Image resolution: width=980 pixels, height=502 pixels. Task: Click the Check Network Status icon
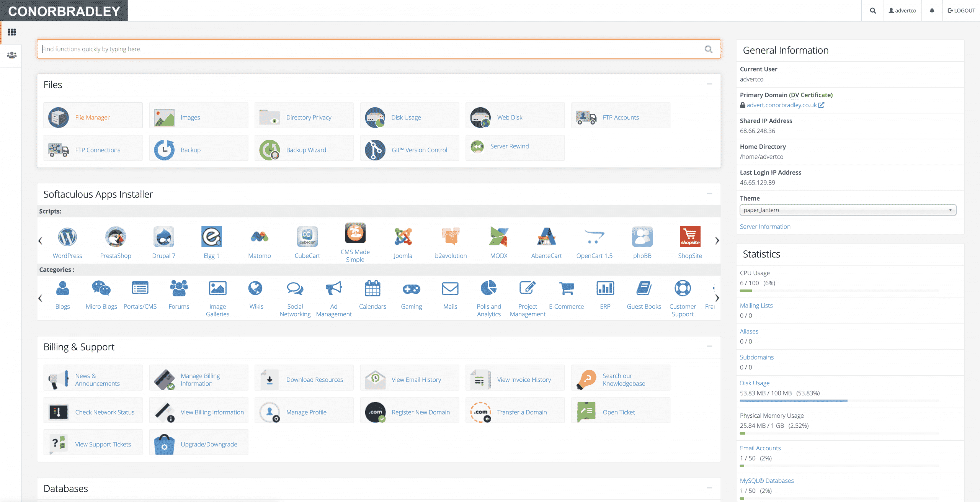coord(59,412)
